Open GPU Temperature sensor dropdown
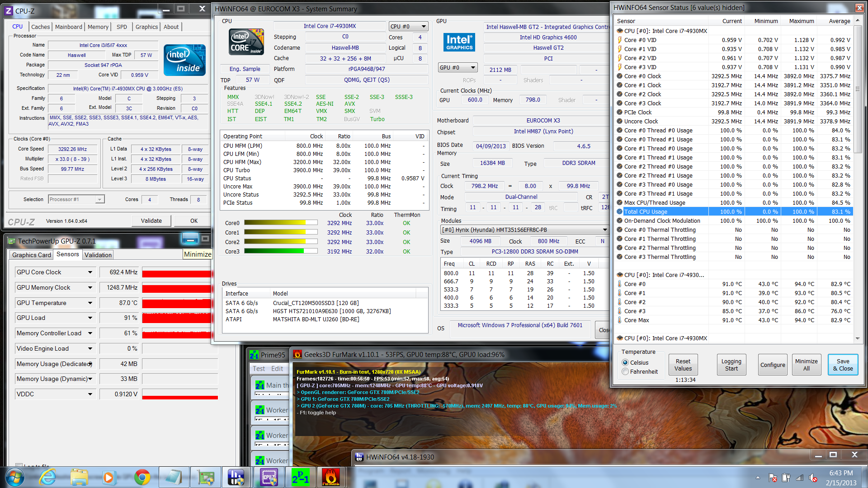This screenshot has width=868, height=488. 90,303
